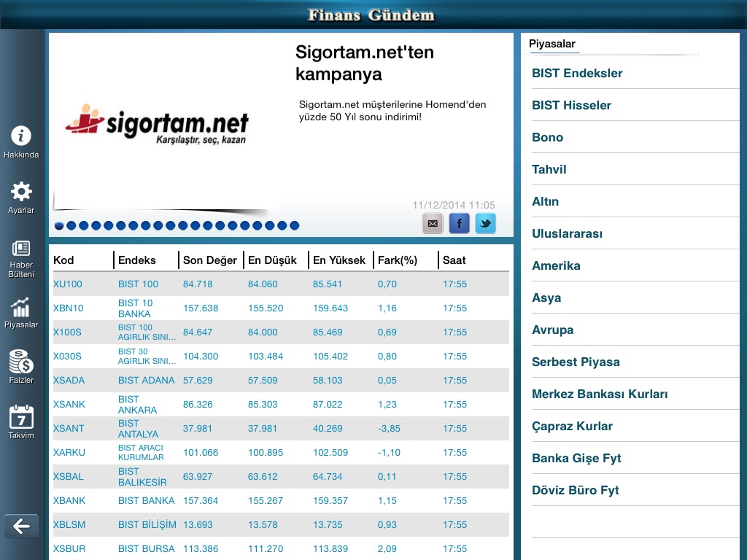
Task: Click the Son Değer column header
Action: [209, 260]
